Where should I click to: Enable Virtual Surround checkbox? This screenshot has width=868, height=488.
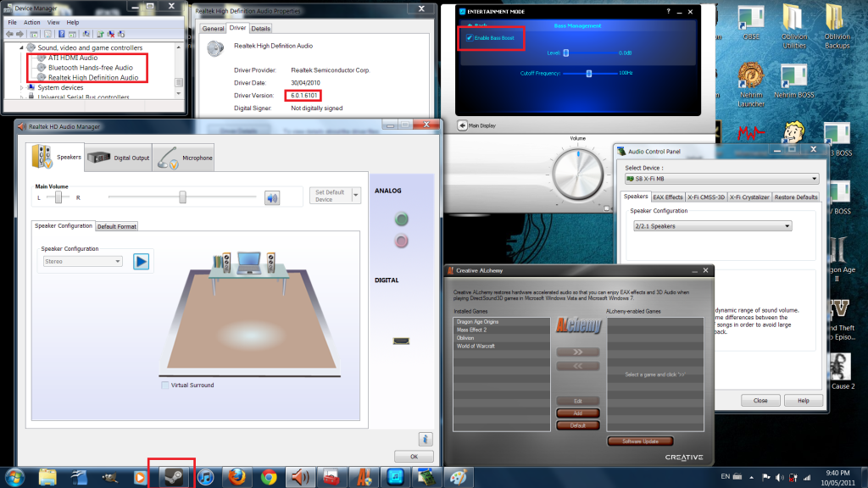tap(165, 385)
